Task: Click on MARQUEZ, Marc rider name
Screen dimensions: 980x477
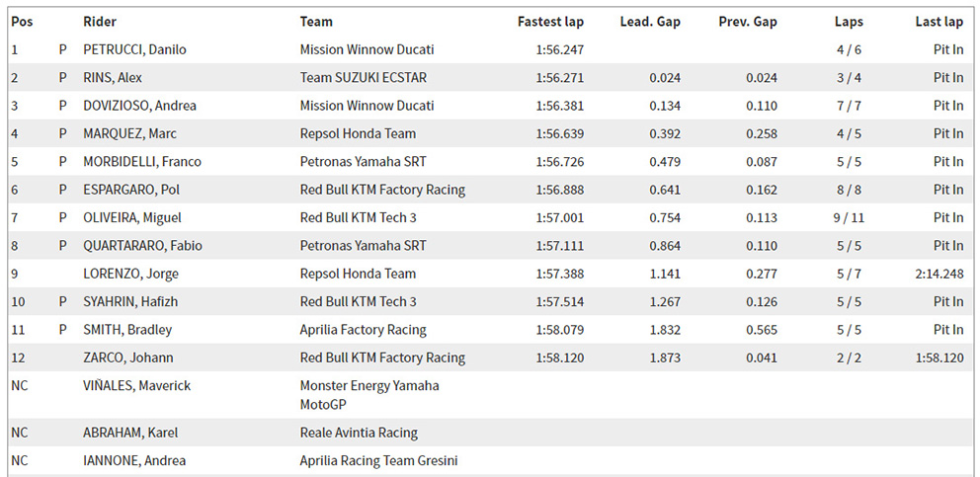Action: tap(129, 133)
